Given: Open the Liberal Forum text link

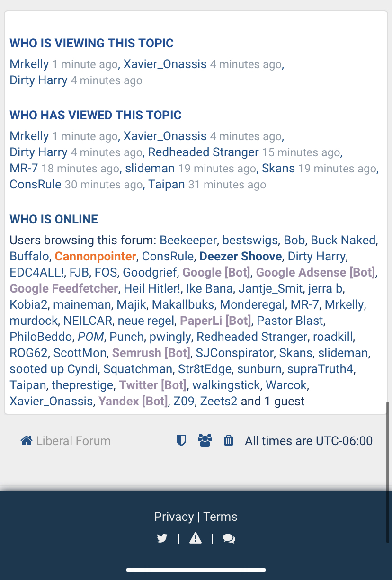Looking at the screenshot, I should pyautogui.click(x=73, y=441).
